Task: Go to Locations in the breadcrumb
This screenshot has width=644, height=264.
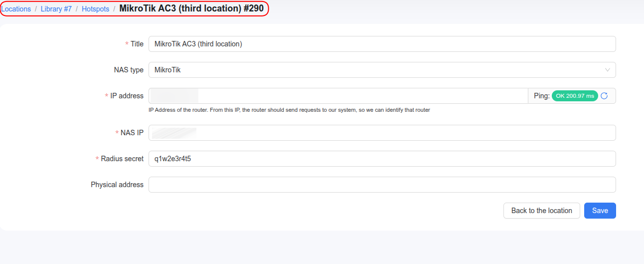Action: (x=16, y=9)
